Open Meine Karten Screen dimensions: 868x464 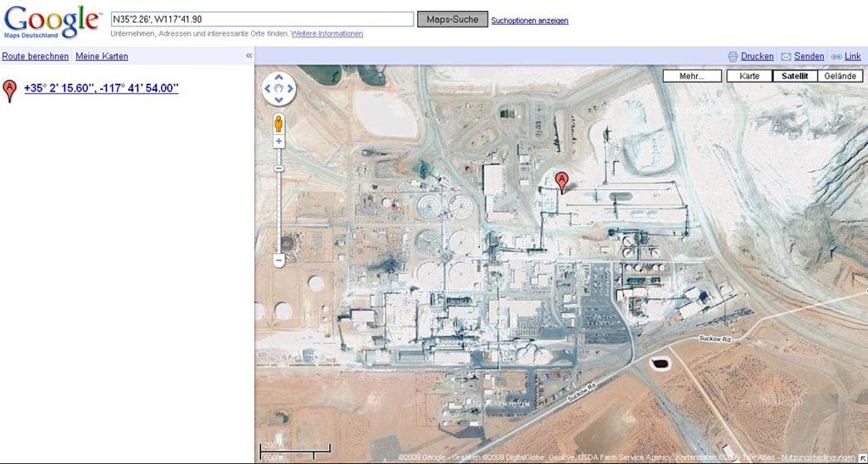(x=102, y=57)
